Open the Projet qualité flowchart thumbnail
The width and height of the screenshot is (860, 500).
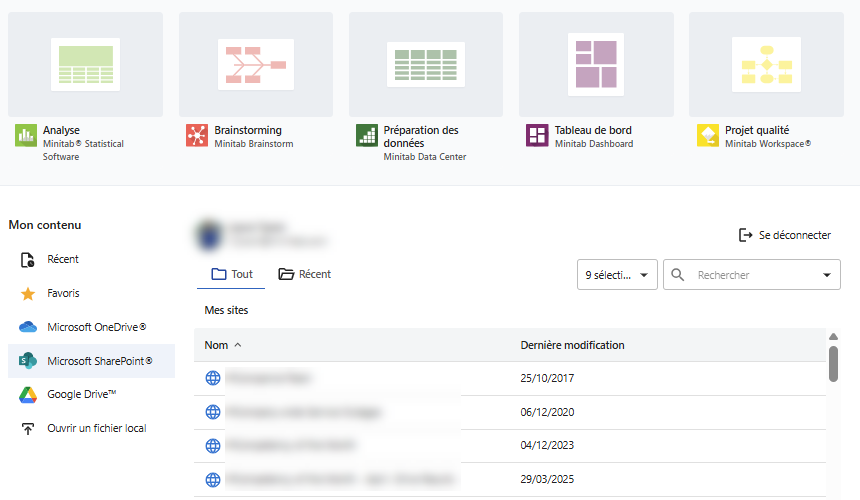766,64
